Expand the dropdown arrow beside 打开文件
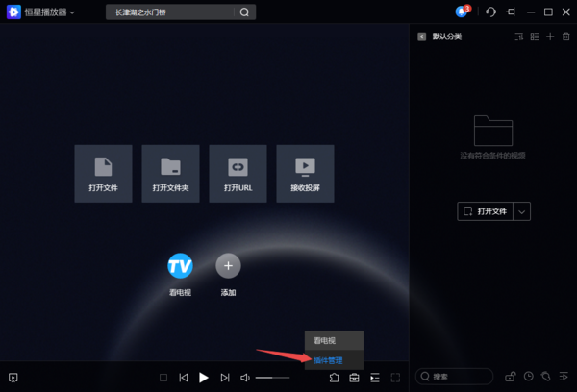Image resolution: width=577 pixels, height=392 pixels. click(x=522, y=211)
